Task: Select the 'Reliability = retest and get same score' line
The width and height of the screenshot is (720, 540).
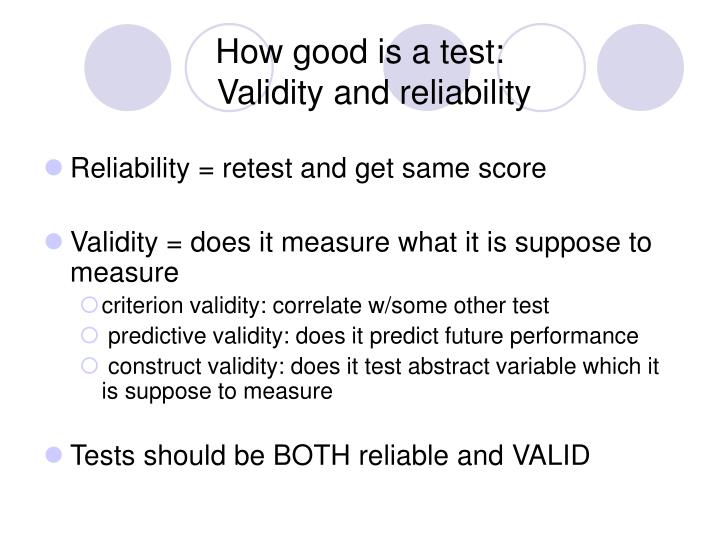Action: point(308,169)
